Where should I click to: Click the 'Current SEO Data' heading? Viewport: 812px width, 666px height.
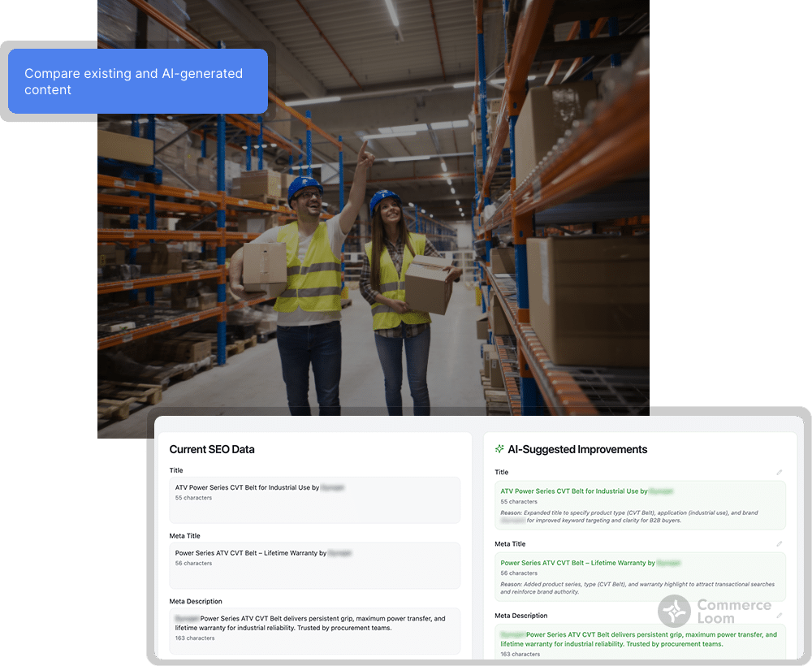click(212, 449)
